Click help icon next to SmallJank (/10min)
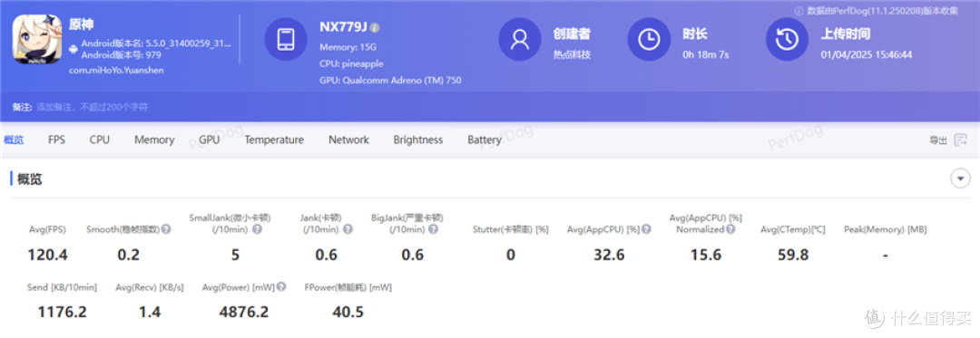This screenshot has height=338, width=980. 257,229
